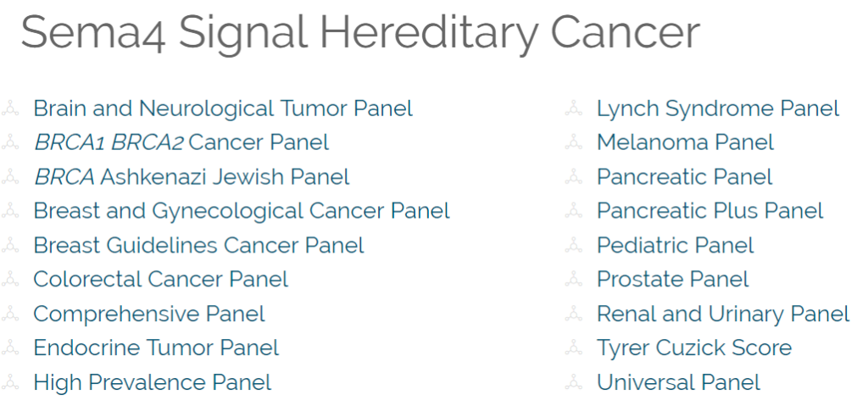Viewport: 868px width, 417px height.
Task: Open the Pancreatic Plus Panel link
Action: (709, 211)
